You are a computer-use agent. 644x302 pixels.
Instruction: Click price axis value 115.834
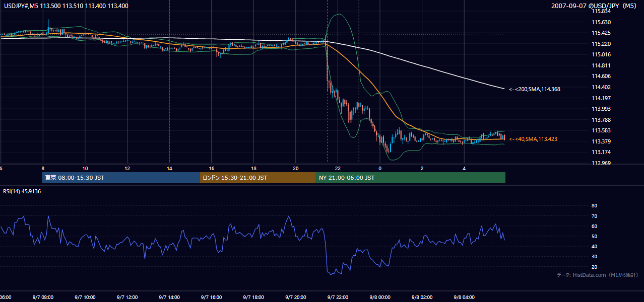(x=601, y=11)
